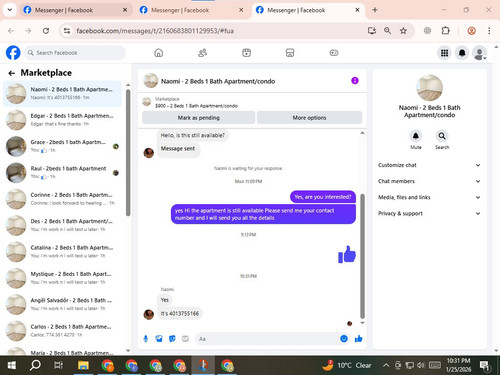Go back to the previous page
Image resolution: width=500 pixels, height=375 pixels.
11,31
